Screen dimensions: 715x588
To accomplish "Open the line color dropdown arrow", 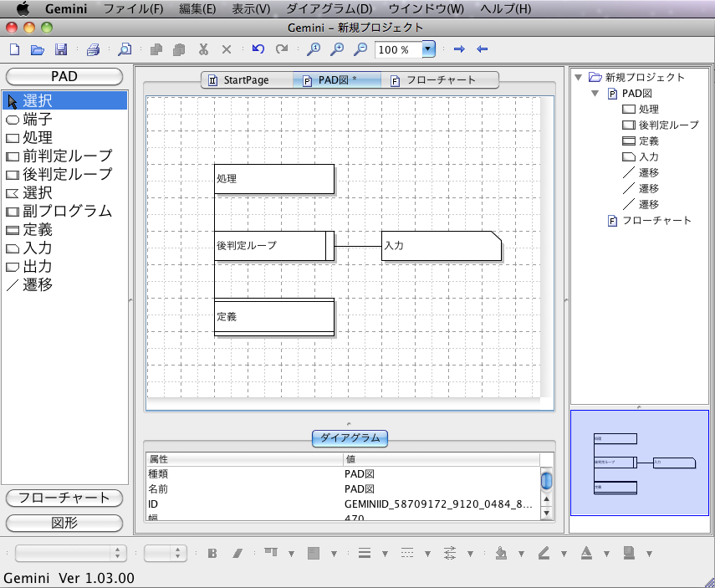I will pyautogui.click(x=564, y=554).
